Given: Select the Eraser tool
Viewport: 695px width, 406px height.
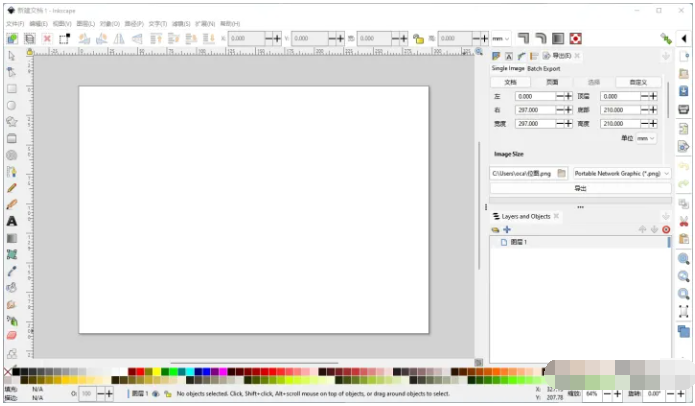Looking at the screenshot, I should [x=12, y=336].
